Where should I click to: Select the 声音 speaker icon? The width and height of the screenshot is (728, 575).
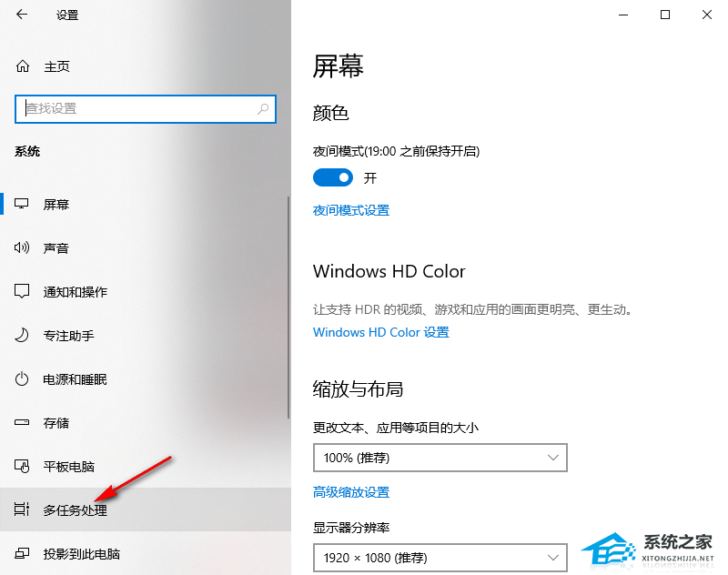[x=22, y=247]
